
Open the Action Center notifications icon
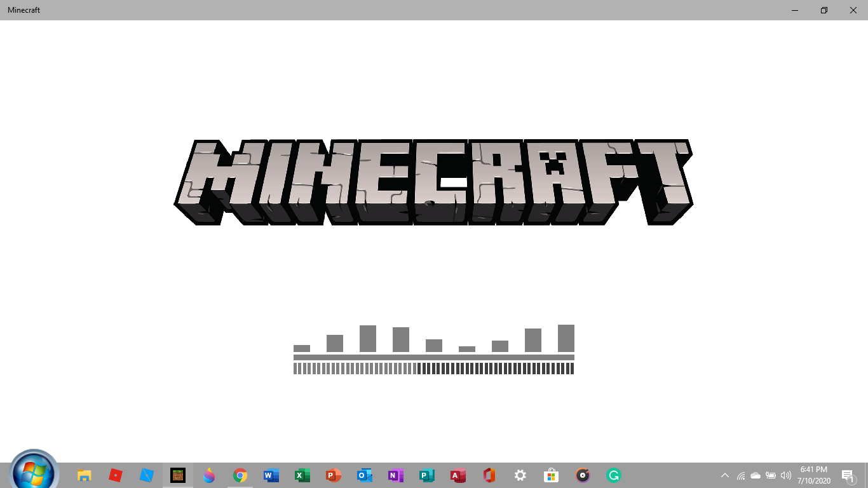[x=848, y=475]
